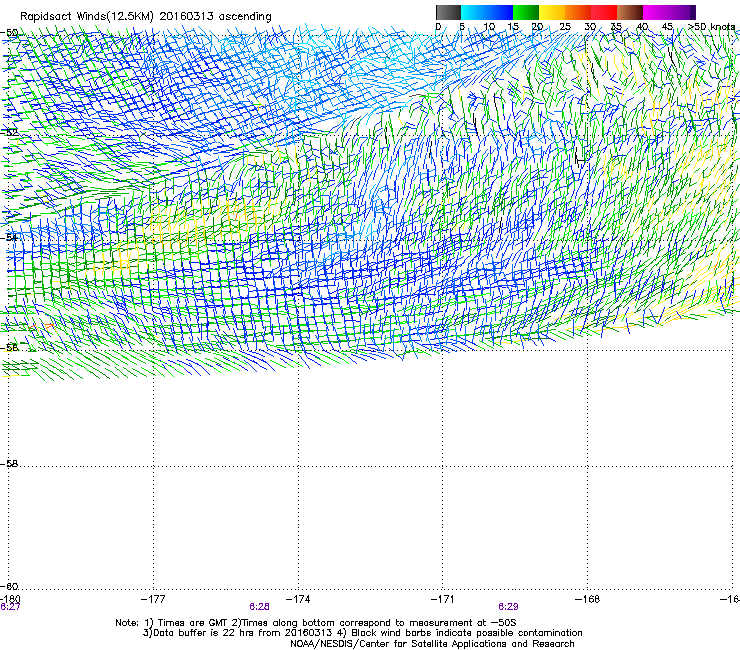
Task: Click the gray 0–5 knots legend swatch
Action: 448,12
